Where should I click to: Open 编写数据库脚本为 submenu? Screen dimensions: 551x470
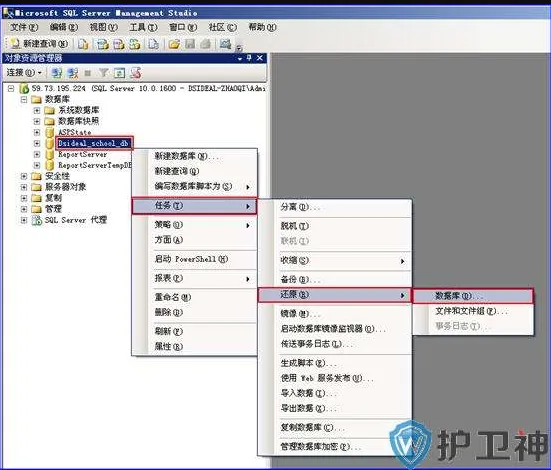pyautogui.click(x=195, y=186)
